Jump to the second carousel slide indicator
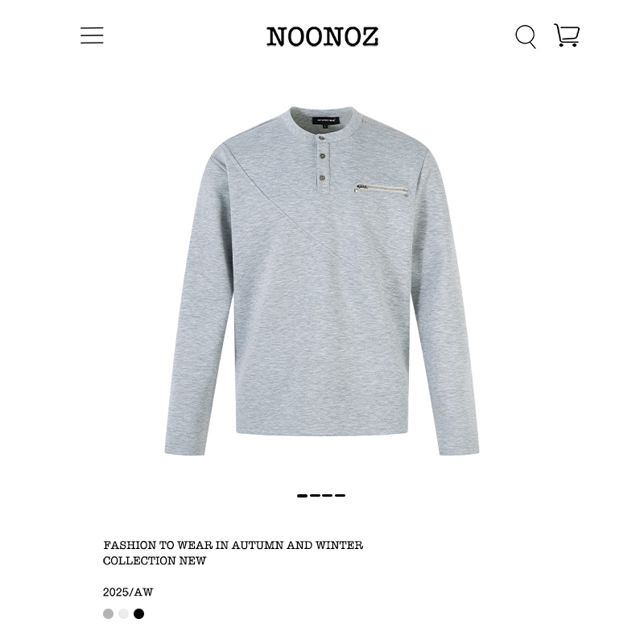 [315, 496]
